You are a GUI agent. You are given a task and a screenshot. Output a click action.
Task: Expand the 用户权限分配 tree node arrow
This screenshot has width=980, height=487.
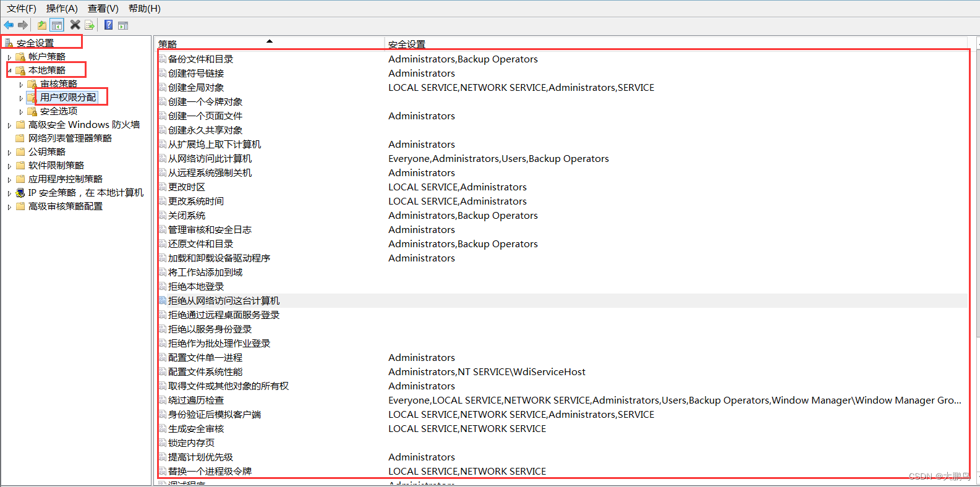(21, 98)
